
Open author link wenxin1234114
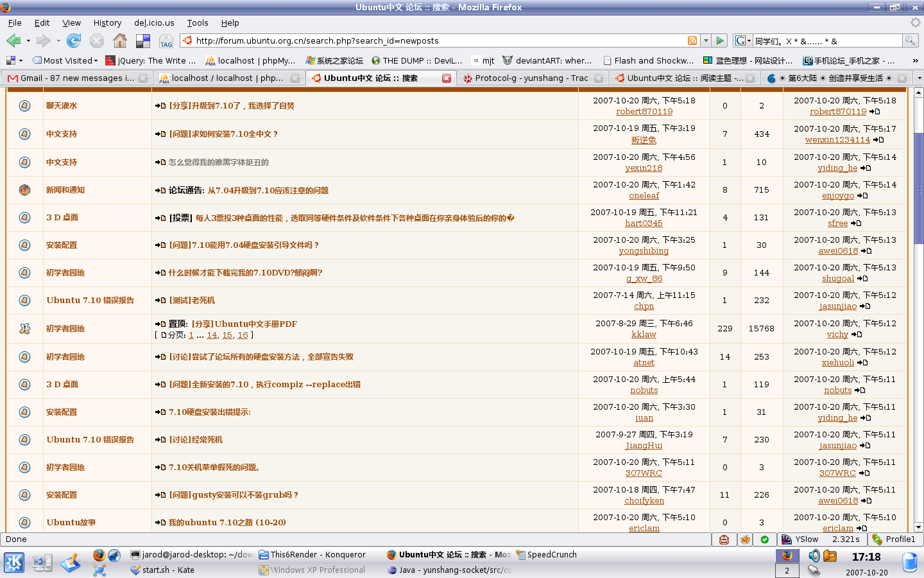coord(837,140)
